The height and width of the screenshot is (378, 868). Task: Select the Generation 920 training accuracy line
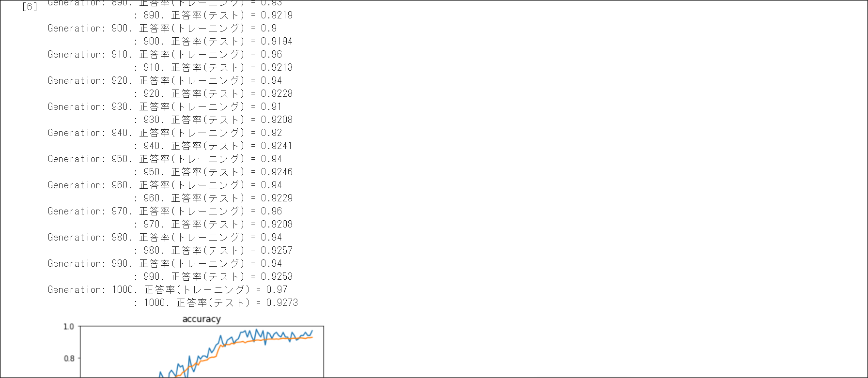(165, 80)
